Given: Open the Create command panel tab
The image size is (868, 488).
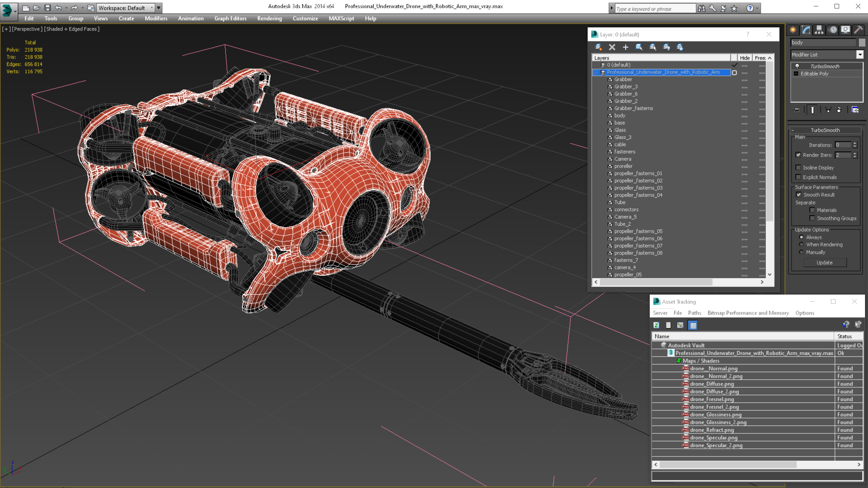Looking at the screenshot, I should [x=793, y=30].
